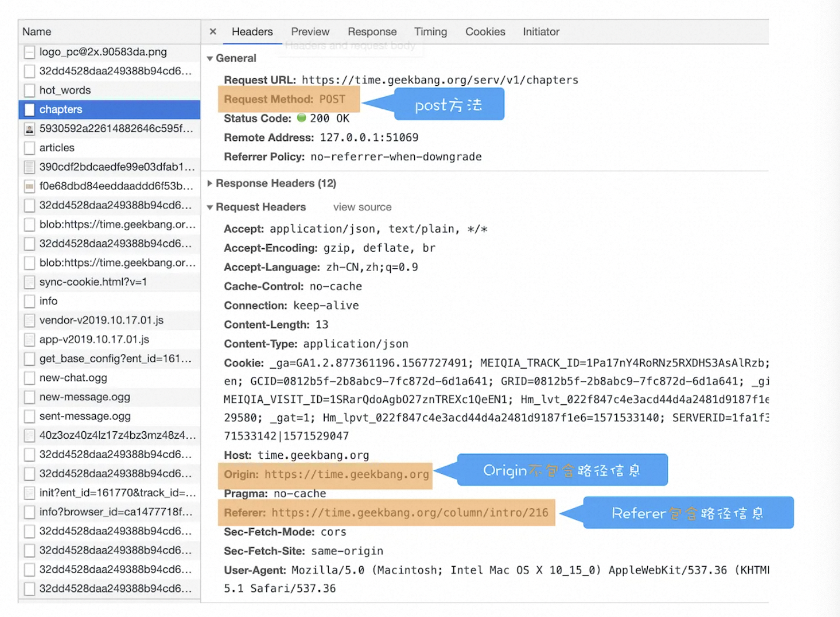Click the Referrer Policy value
Image resolution: width=840 pixels, height=617 pixels.
396,157
